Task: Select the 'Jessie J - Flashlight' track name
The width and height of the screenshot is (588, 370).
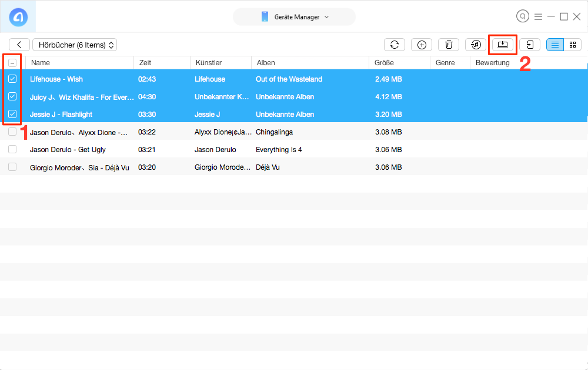Action: (61, 114)
